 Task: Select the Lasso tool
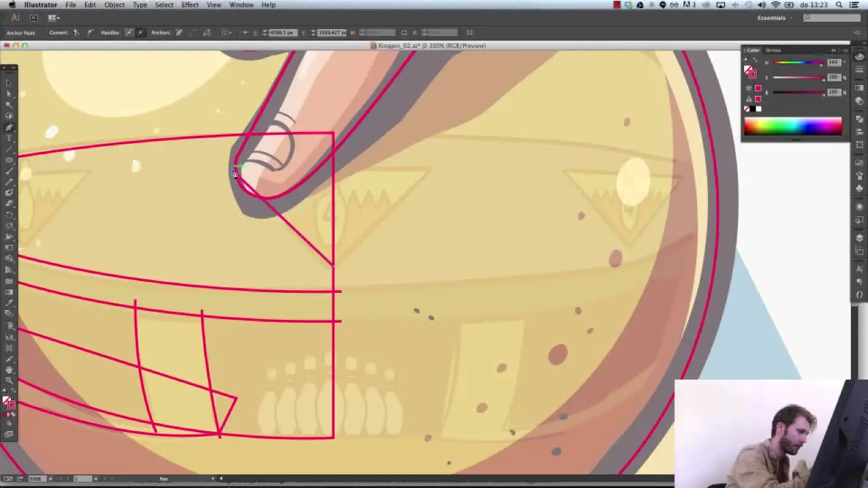9,116
